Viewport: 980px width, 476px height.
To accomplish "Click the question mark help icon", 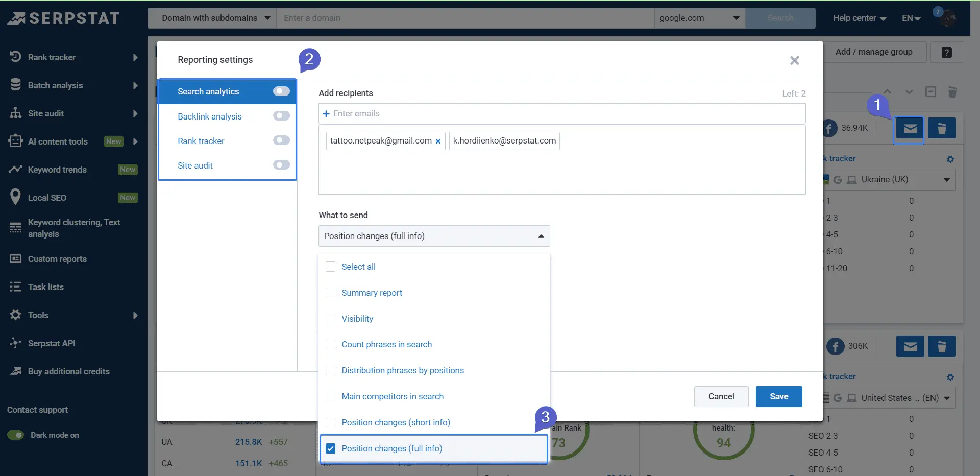I will pos(946,52).
